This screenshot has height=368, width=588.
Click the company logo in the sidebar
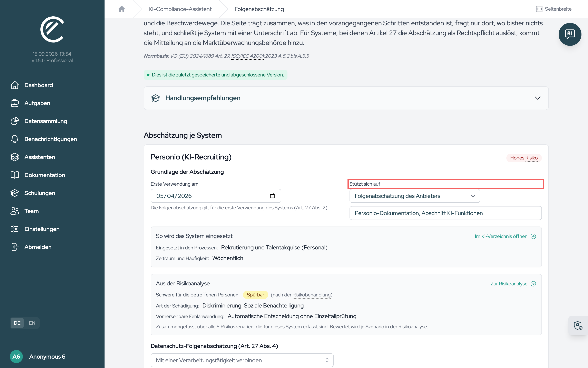(x=52, y=29)
